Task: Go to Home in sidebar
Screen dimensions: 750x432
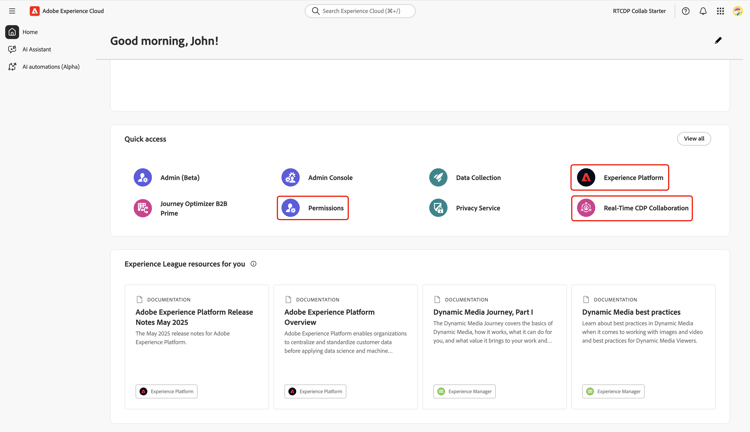Action: coord(30,32)
